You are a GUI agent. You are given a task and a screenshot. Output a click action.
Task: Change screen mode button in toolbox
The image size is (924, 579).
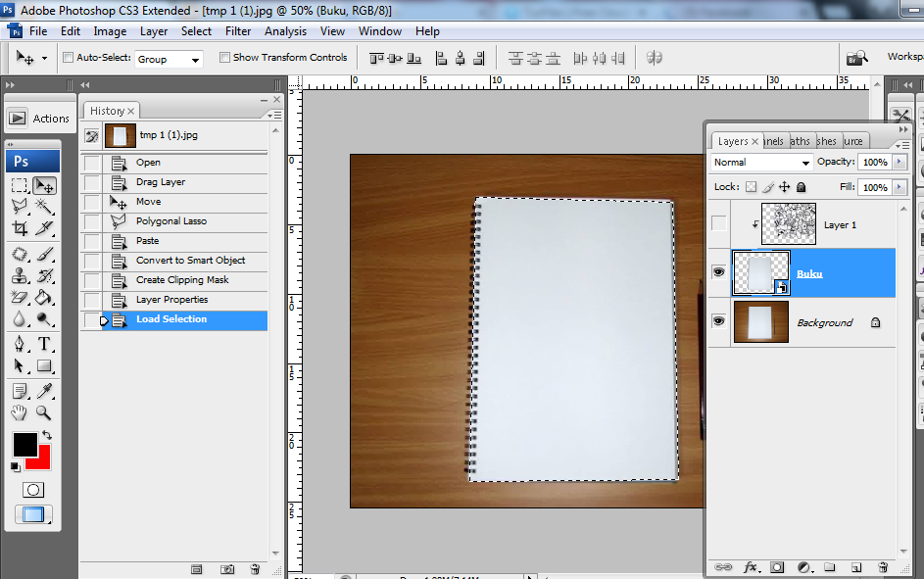33,514
